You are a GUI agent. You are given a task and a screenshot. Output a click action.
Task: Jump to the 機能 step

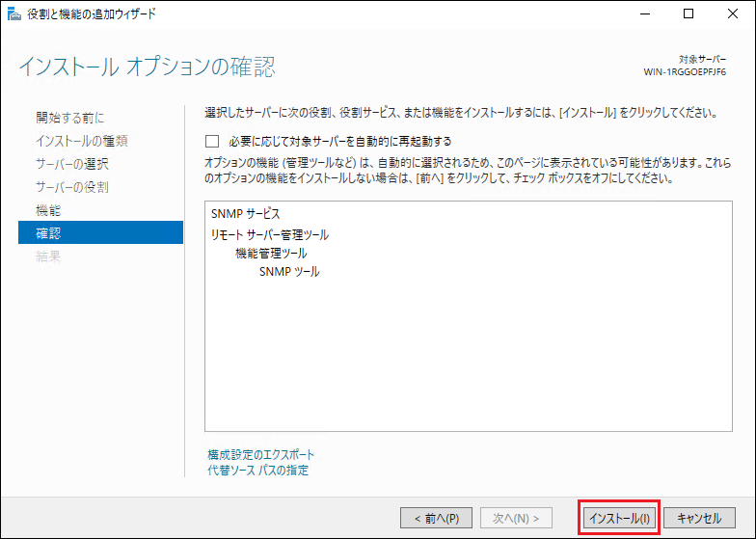point(48,210)
